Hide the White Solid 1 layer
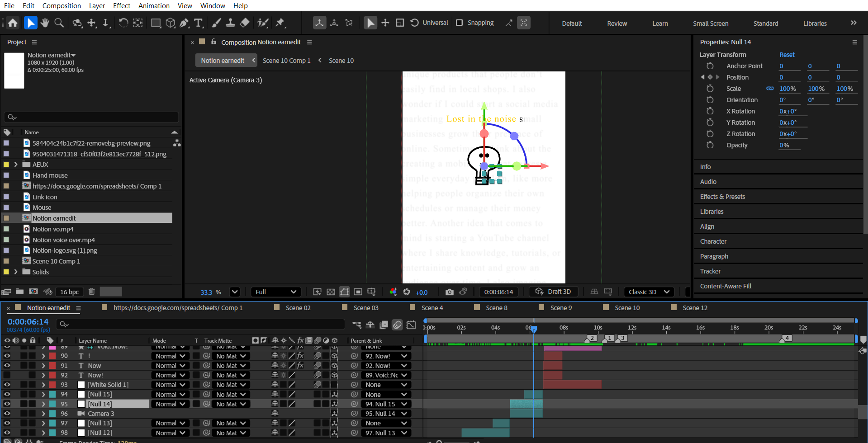Screen dimensions: 868x443 tap(7, 385)
